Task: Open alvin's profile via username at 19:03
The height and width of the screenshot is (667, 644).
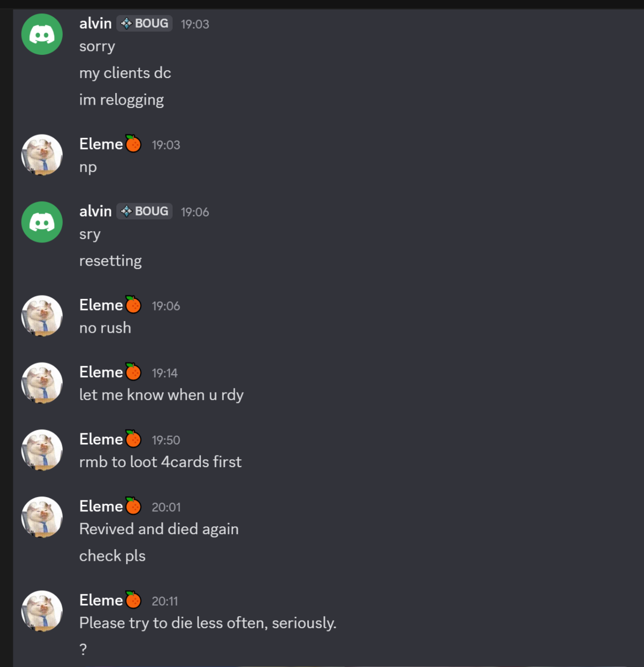Action: click(x=95, y=23)
